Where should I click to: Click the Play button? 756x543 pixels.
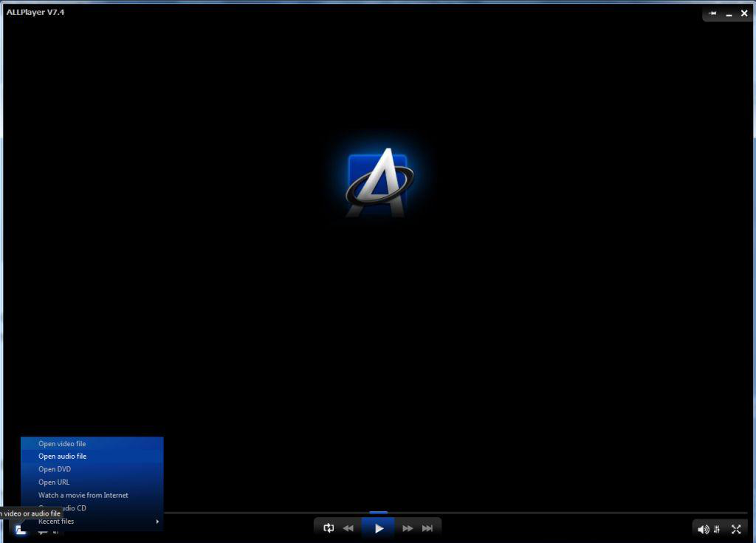379,528
